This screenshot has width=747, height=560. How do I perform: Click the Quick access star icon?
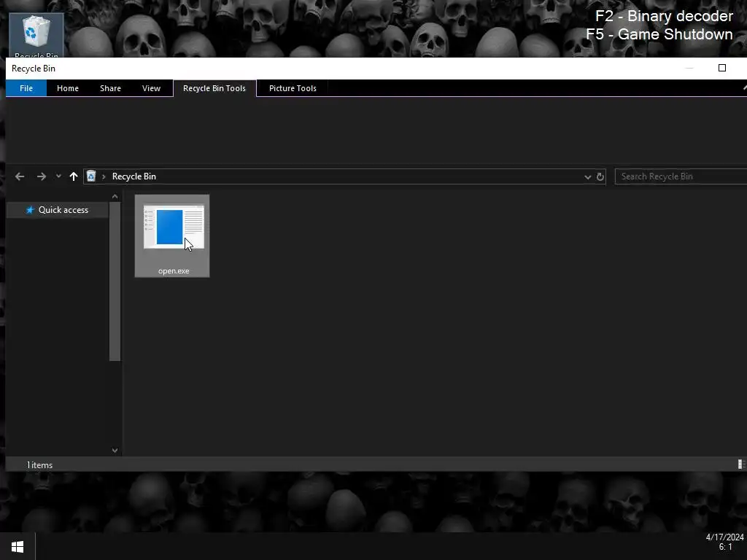point(30,210)
